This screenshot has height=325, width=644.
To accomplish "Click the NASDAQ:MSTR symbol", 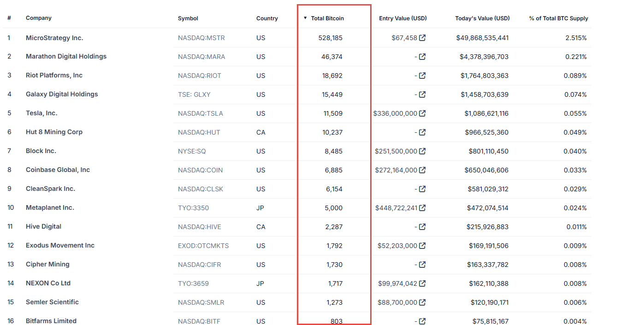I will [x=201, y=38].
